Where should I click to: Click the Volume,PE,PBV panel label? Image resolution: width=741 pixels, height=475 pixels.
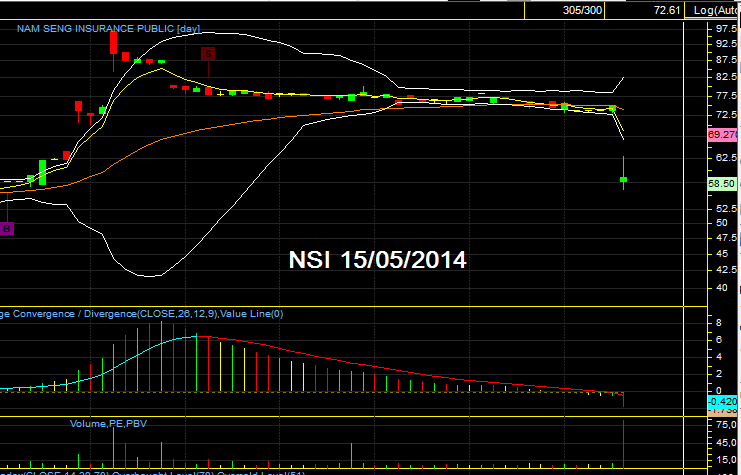coord(108,423)
